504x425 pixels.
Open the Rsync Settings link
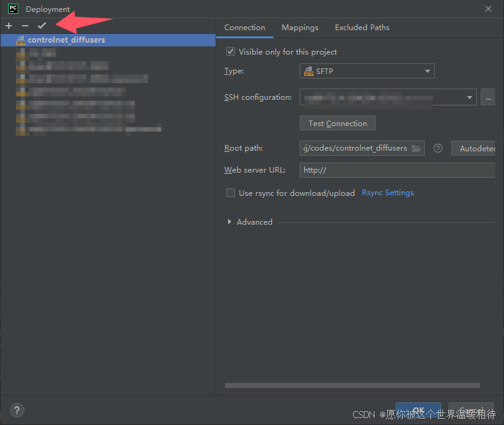tap(388, 193)
